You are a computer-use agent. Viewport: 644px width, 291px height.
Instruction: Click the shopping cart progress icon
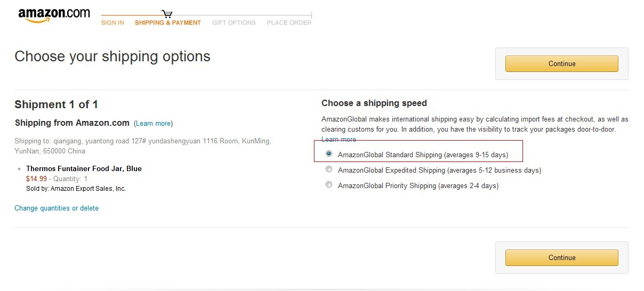(x=167, y=14)
